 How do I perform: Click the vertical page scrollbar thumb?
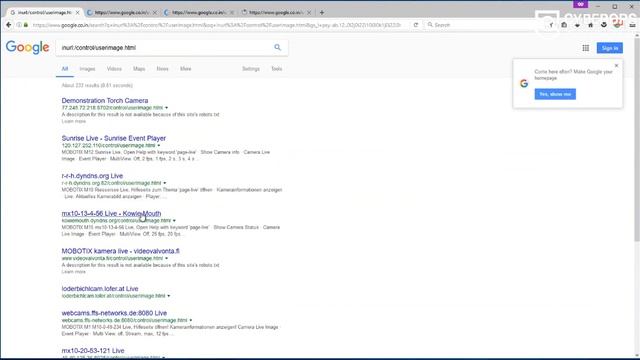(x=637, y=139)
